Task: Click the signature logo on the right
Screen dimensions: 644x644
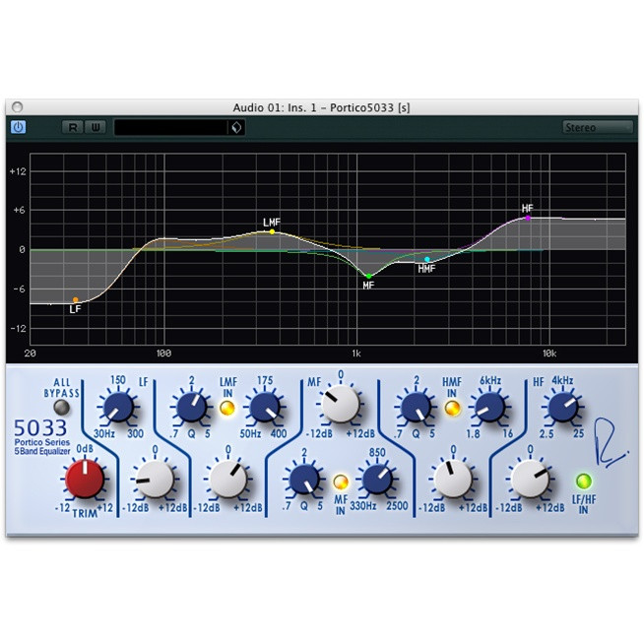Action: click(610, 442)
